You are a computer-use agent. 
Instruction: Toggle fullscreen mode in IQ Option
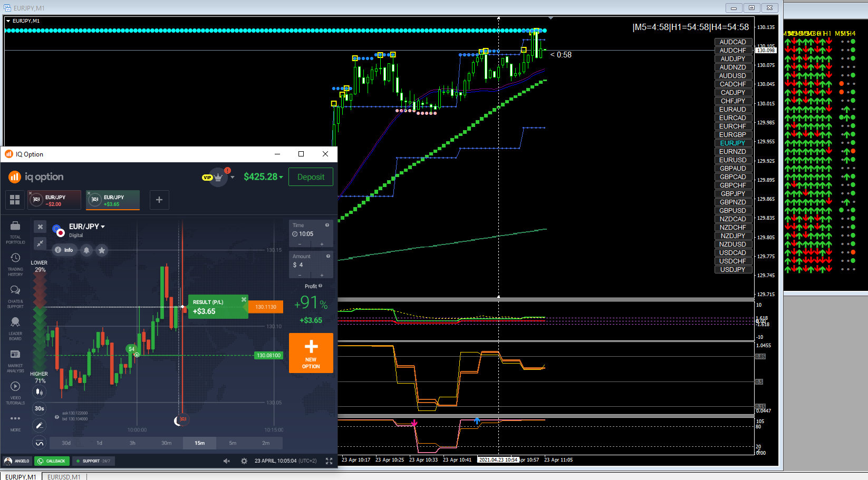329,461
